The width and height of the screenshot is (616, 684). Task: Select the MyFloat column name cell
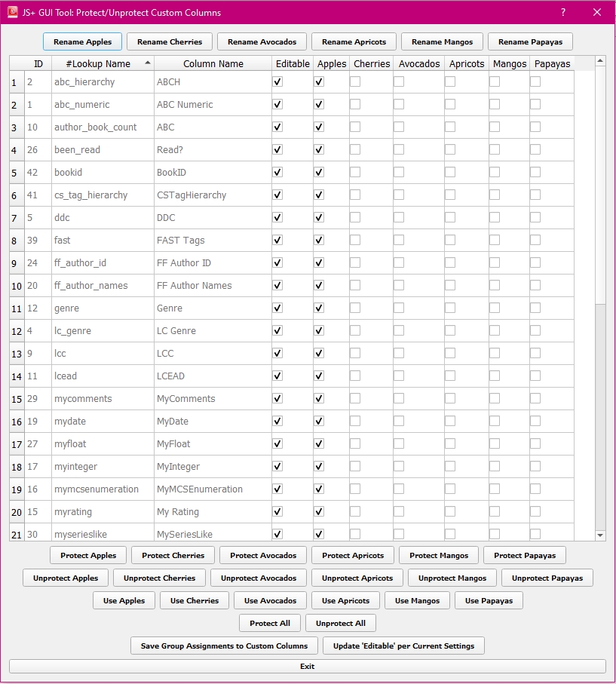pos(213,443)
